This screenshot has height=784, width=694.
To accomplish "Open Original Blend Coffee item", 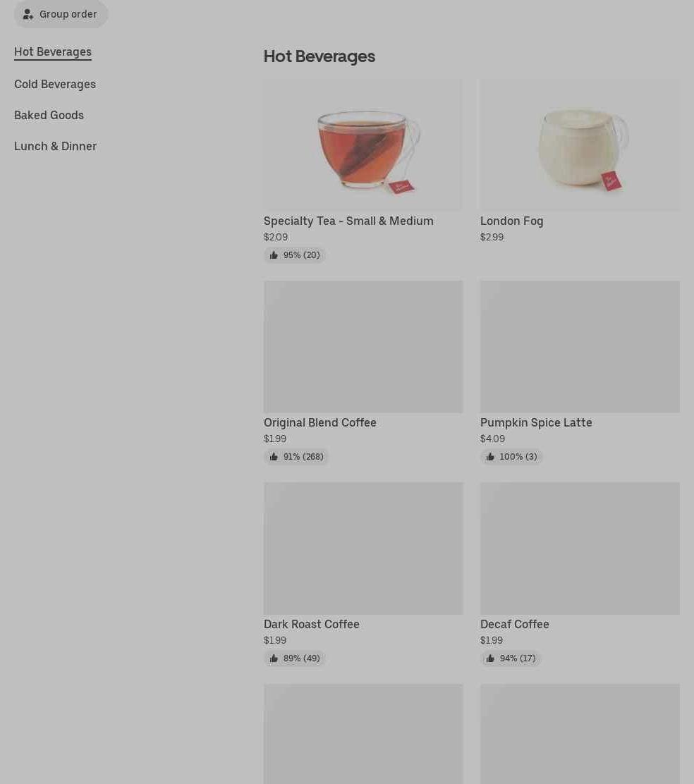I will click(320, 422).
